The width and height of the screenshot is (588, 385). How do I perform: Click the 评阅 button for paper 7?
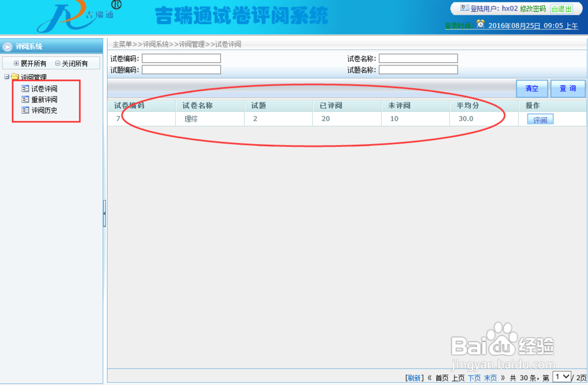[540, 118]
